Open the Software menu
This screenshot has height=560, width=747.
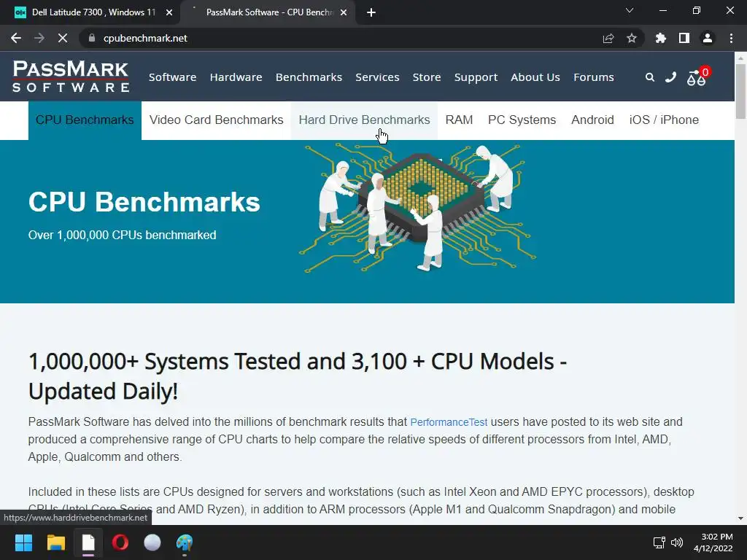(x=172, y=77)
